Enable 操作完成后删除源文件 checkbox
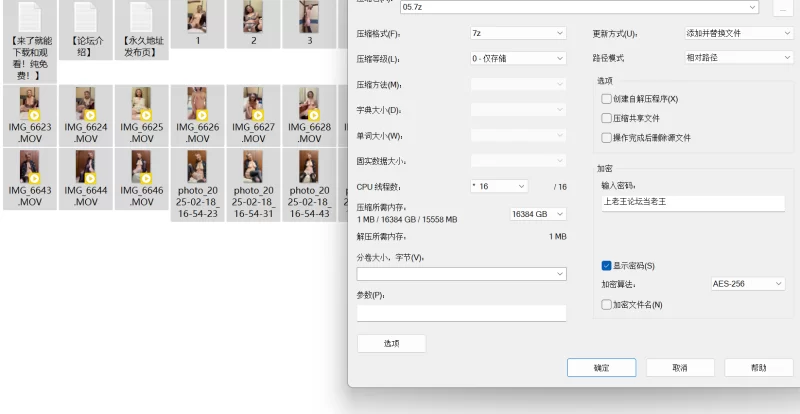 click(x=606, y=138)
